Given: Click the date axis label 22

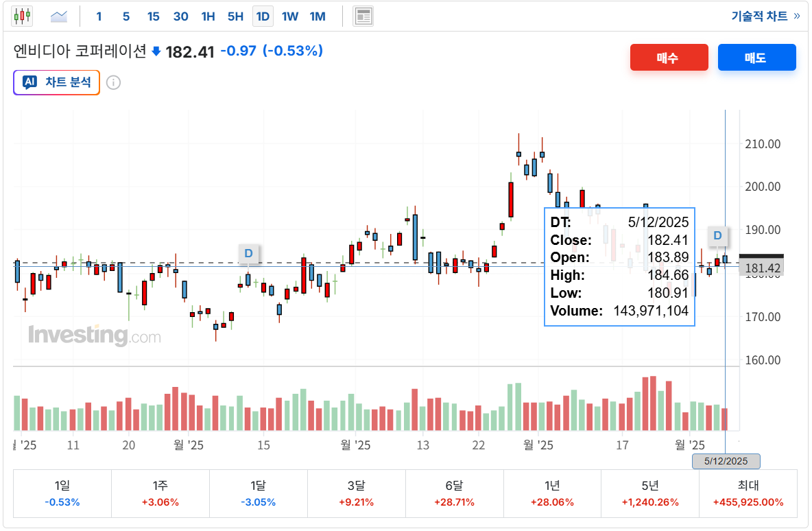Looking at the screenshot, I should click(479, 445).
